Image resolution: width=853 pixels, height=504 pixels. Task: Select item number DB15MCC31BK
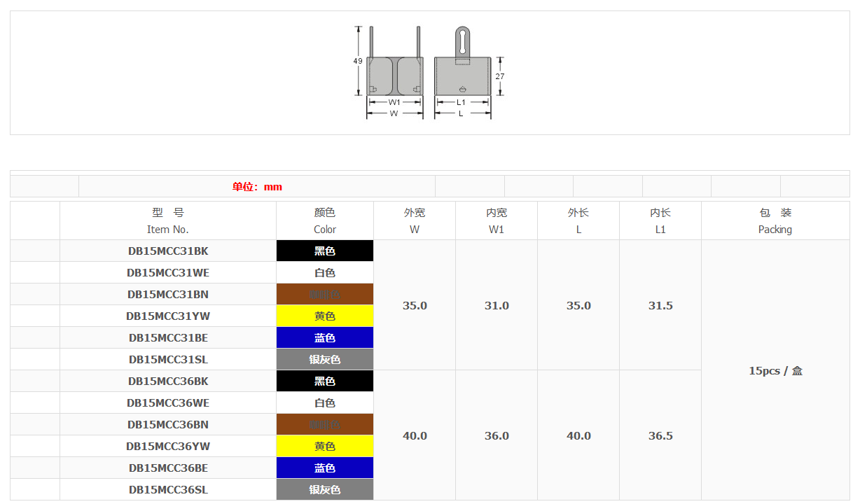coord(168,251)
